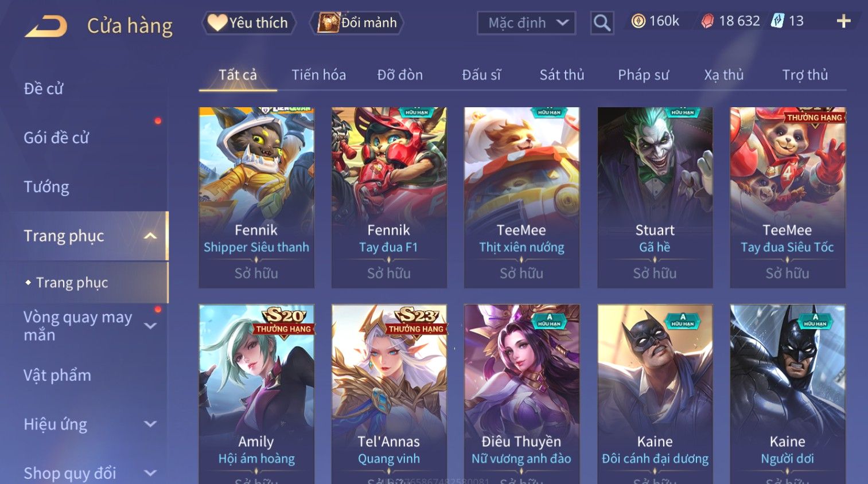The width and height of the screenshot is (868, 484).
Task: Open Yêu thích favorites with heart icon
Action: 249,23
